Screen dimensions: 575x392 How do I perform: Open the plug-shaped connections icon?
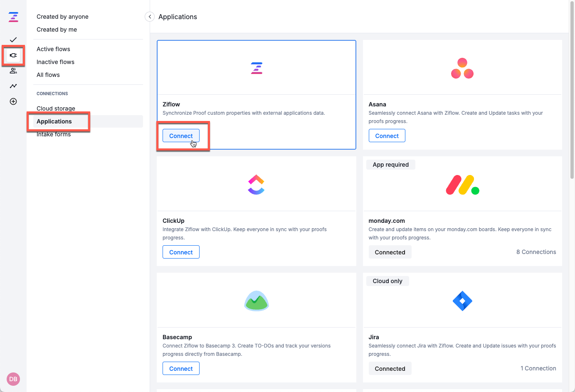[x=13, y=55]
